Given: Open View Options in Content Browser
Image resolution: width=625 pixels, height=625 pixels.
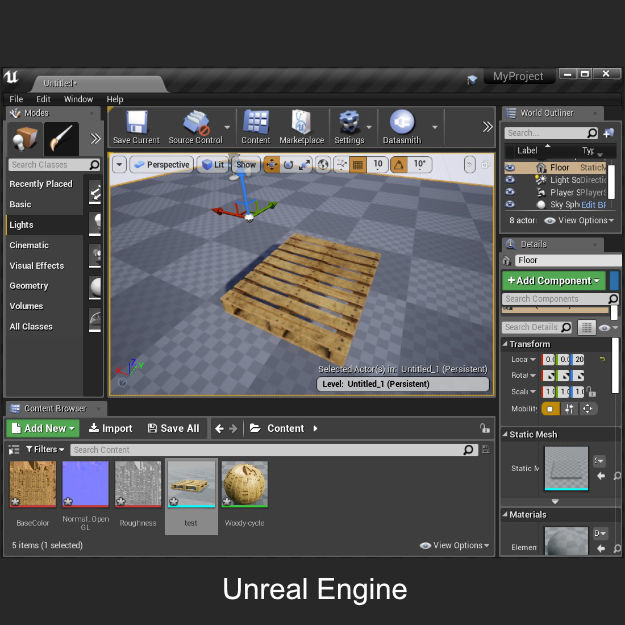Looking at the screenshot, I should tap(454, 545).
